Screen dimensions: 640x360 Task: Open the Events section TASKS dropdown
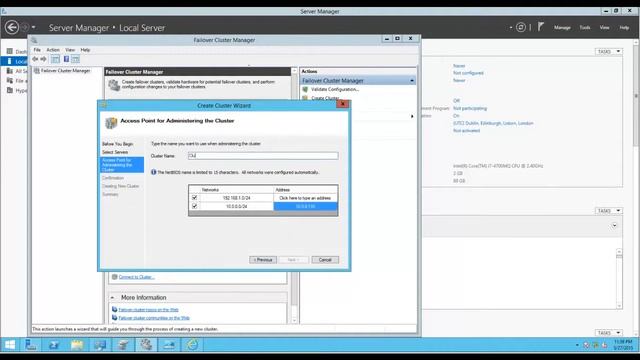(x=609, y=211)
